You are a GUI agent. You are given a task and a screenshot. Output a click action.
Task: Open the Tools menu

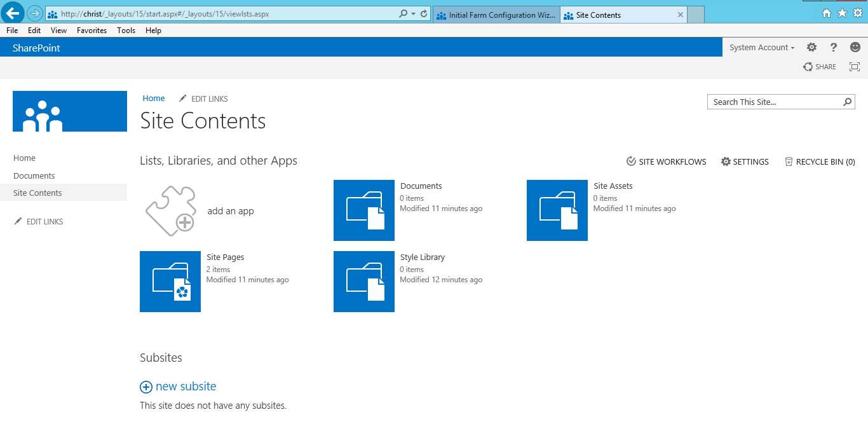point(126,31)
